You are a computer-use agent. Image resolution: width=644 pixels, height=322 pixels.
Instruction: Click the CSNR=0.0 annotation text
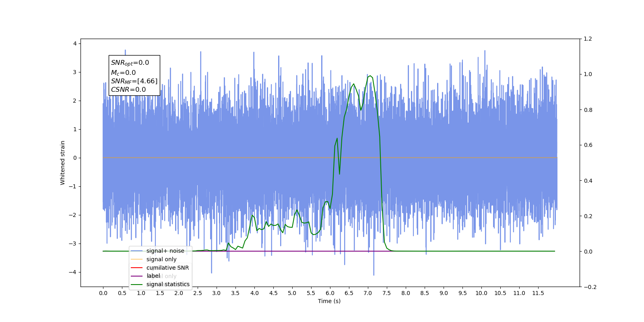pyautogui.click(x=128, y=90)
